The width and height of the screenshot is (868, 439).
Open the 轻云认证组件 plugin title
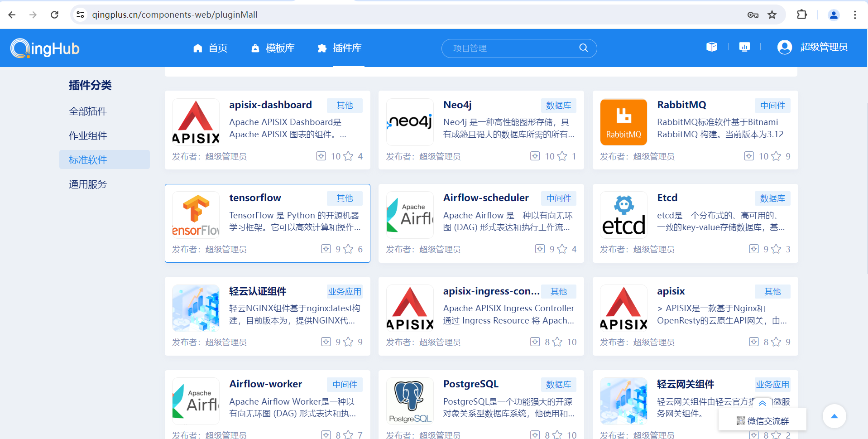tap(258, 291)
